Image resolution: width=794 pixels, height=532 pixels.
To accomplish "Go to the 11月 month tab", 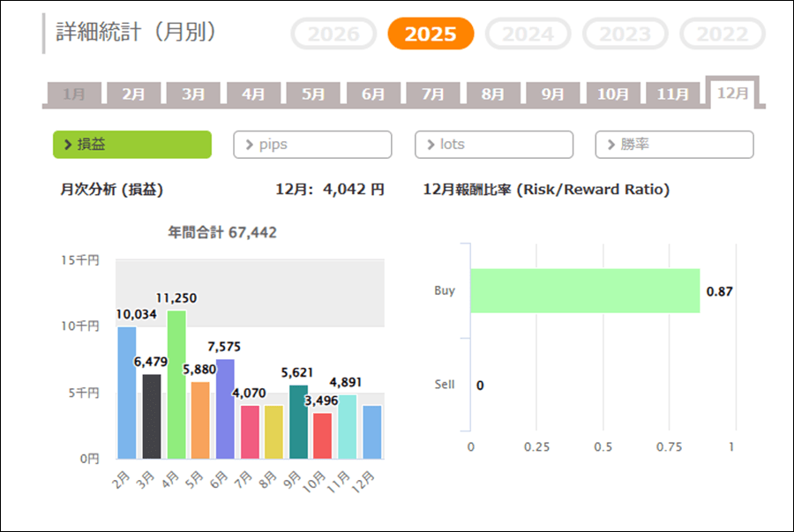I will click(x=673, y=94).
